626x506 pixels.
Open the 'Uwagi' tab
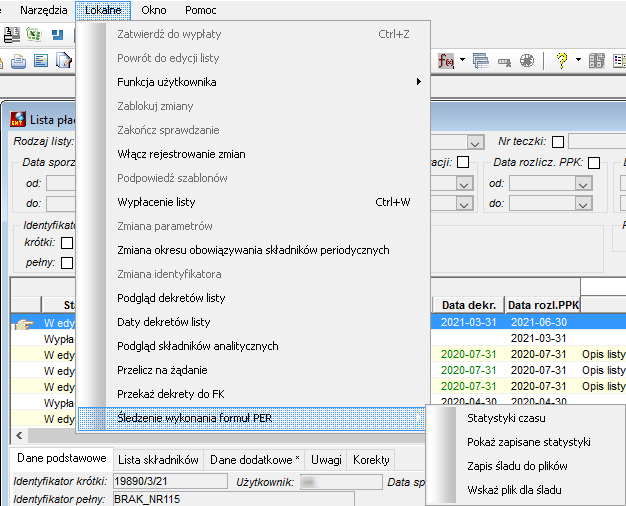[326, 460]
